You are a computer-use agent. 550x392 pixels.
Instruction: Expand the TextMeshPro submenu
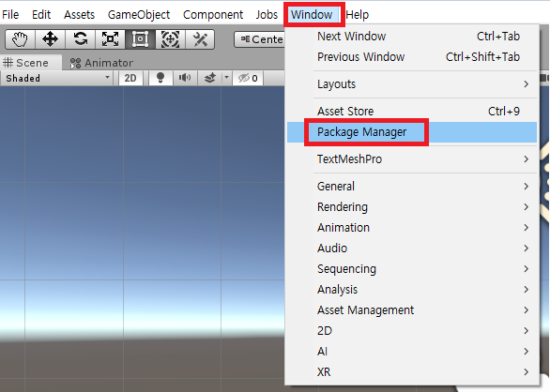412,159
